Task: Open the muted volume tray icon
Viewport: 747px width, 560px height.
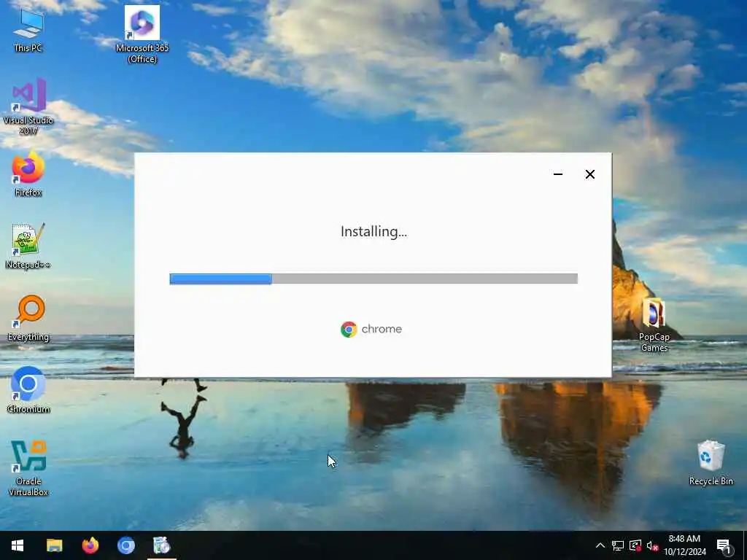Action: click(652, 545)
